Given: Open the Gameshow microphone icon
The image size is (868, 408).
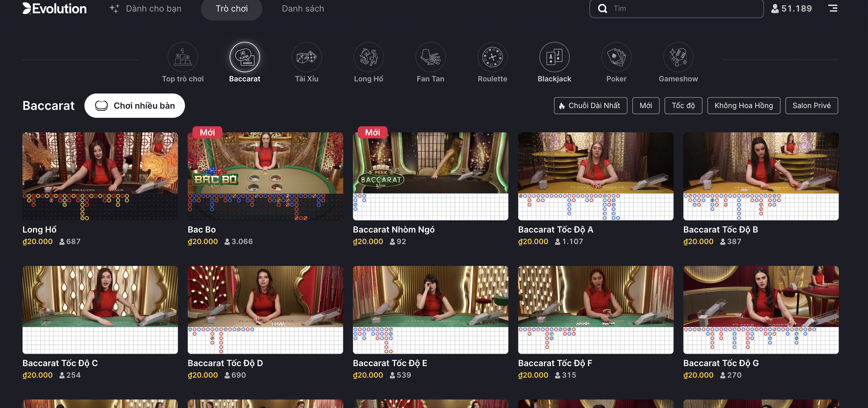Looking at the screenshot, I should pos(678,57).
